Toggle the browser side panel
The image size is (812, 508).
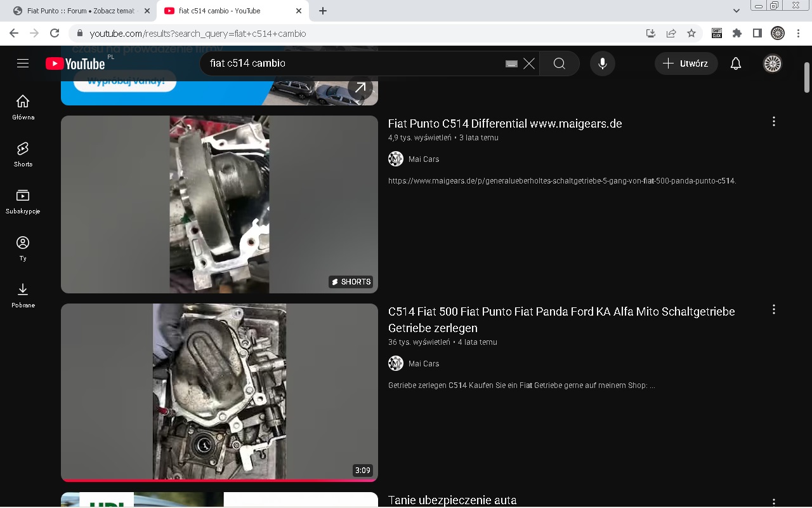click(x=757, y=33)
